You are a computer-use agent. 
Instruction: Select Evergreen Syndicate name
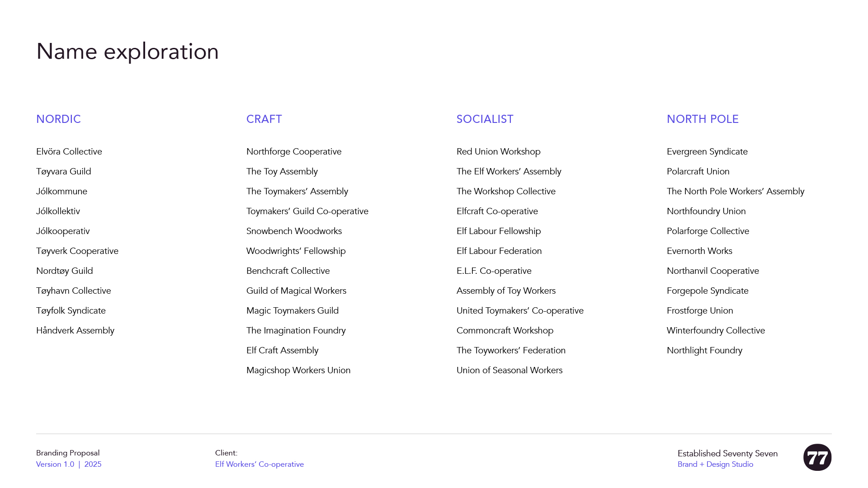[707, 151]
